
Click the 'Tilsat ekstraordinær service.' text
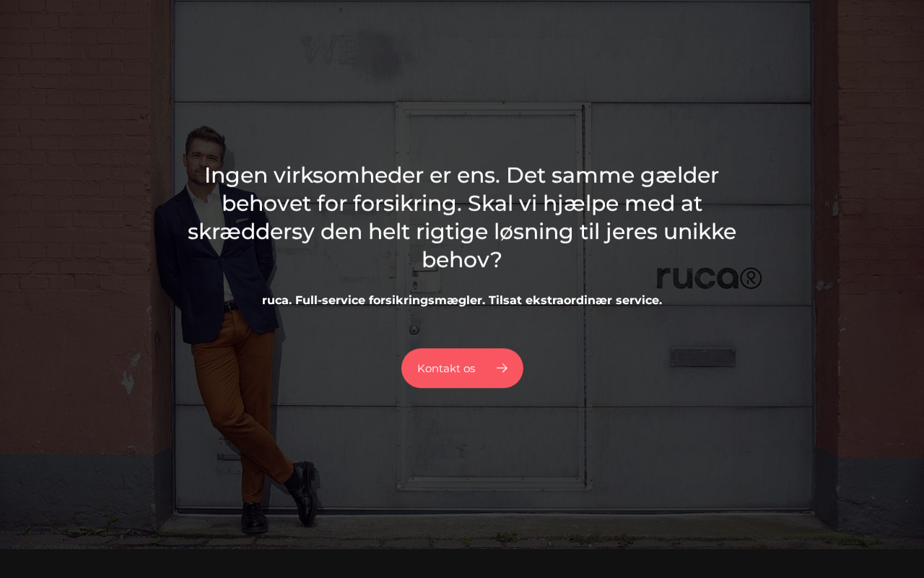[575, 300]
